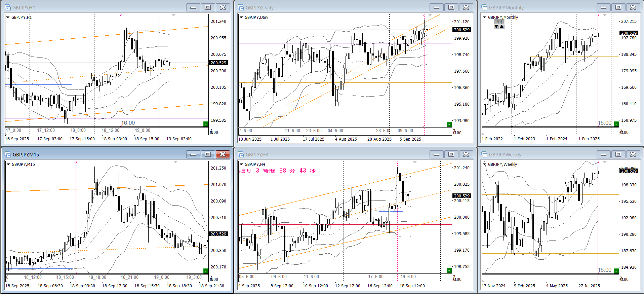644x294 pixels.
Task: Toggle the green minus box on Daily chart
Action: [449, 124]
